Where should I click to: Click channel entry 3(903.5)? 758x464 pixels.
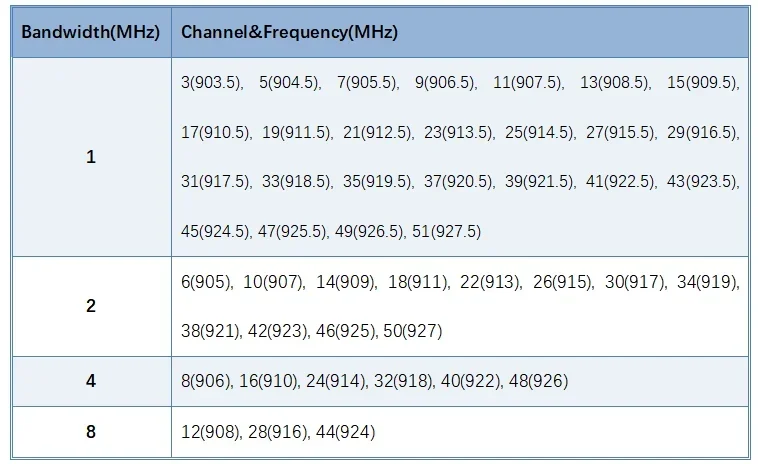coord(211,83)
